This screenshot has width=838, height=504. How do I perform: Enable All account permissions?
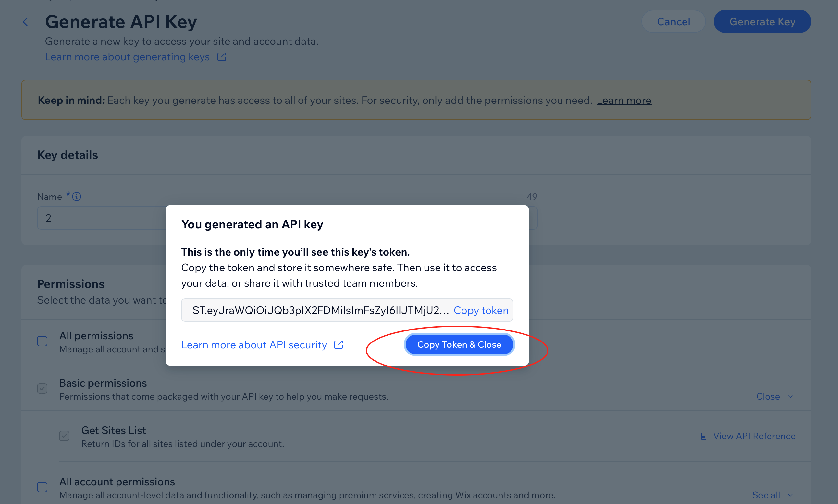pos(42,487)
